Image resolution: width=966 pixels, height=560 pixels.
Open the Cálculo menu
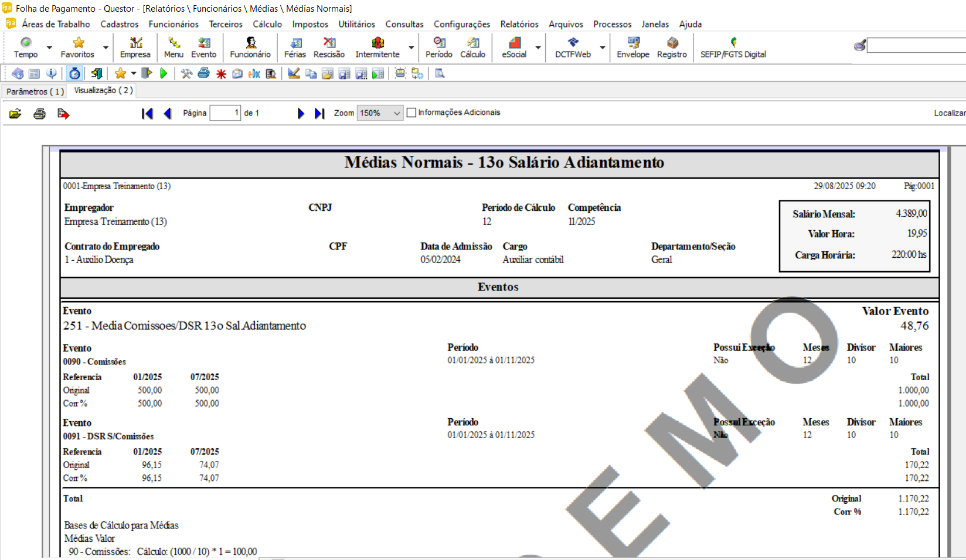267,24
